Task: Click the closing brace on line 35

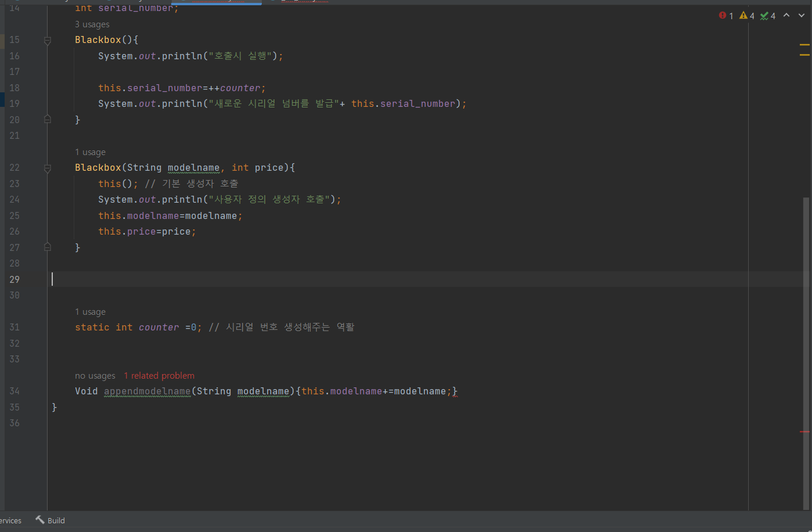Action: click(x=55, y=407)
